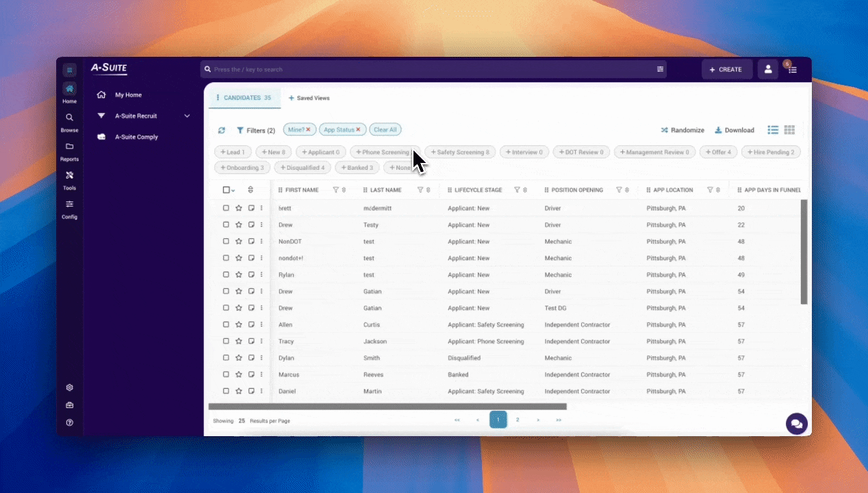
Task: Star the brett mcdermitt row
Action: [239, 208]
